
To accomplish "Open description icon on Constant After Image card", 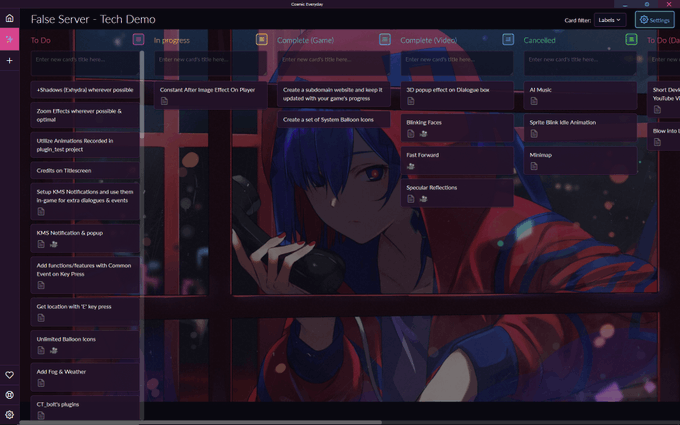I will pos(164,101).
